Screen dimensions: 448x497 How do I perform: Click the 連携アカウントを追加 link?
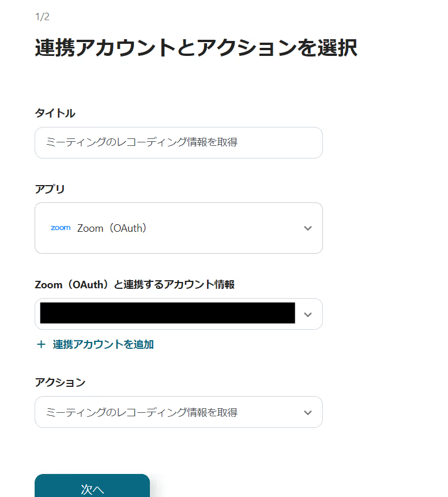pyautogui.click(x=103, y=345)
